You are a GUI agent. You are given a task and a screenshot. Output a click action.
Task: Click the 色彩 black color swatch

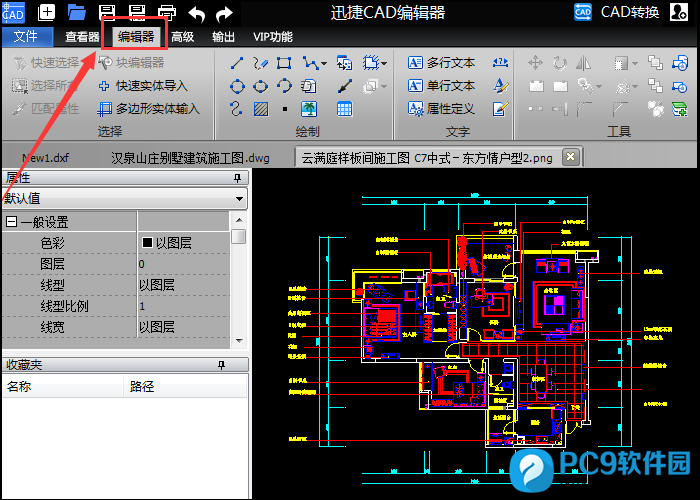point(147,242)
